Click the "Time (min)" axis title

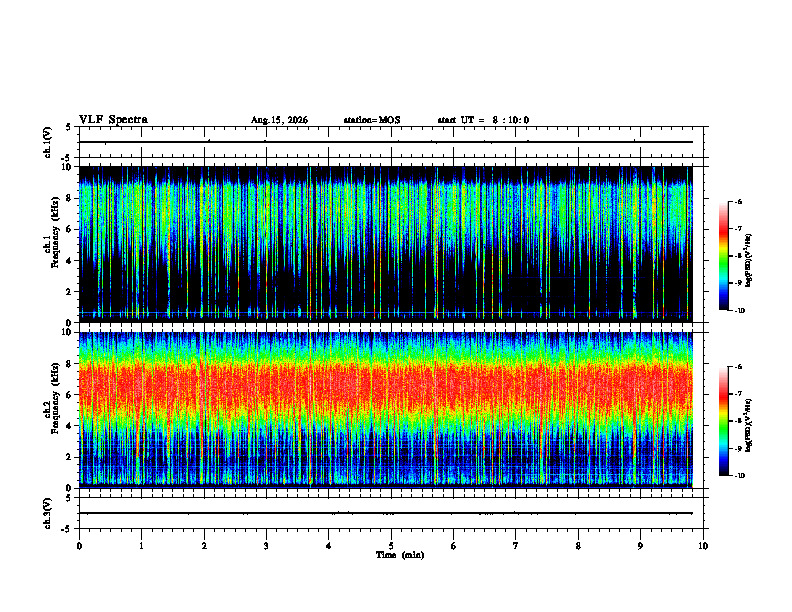coord(400,555)
